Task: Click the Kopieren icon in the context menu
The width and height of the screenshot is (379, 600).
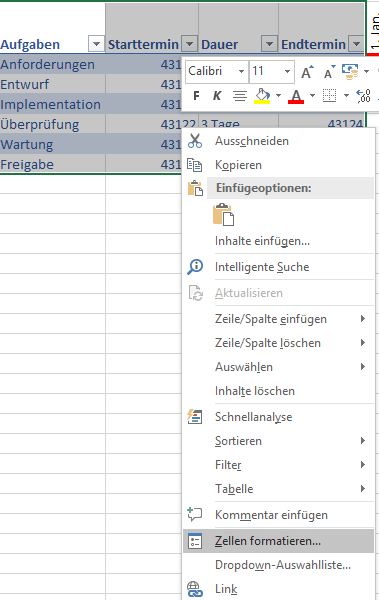Action: [x=195, y=165]
